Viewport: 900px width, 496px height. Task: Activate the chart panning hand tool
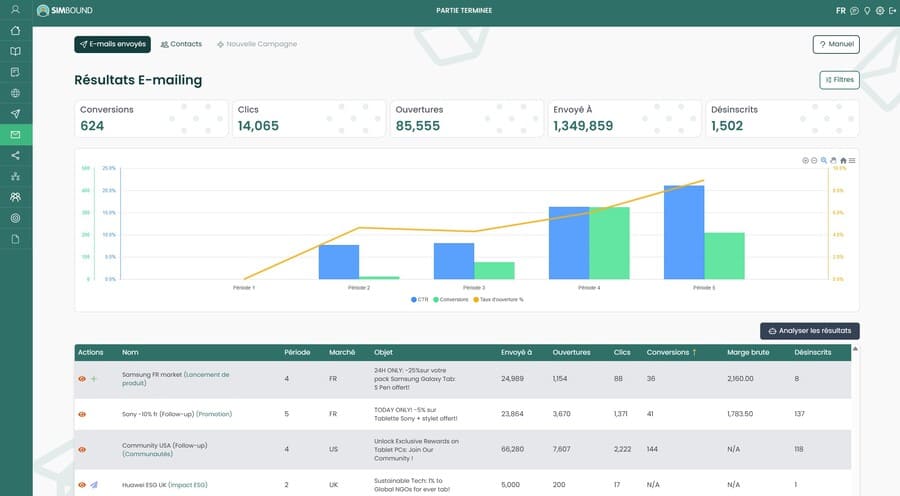[833, 161]
